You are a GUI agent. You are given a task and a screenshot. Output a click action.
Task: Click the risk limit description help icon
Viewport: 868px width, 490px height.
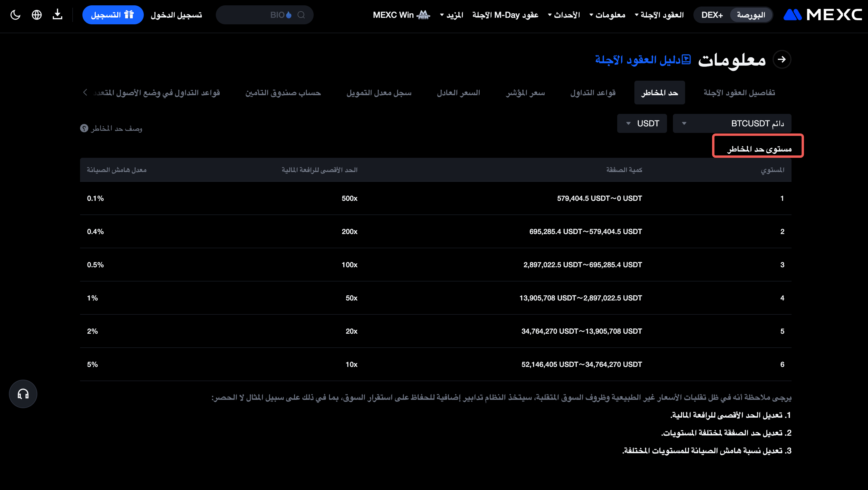(x=84, y=128)
